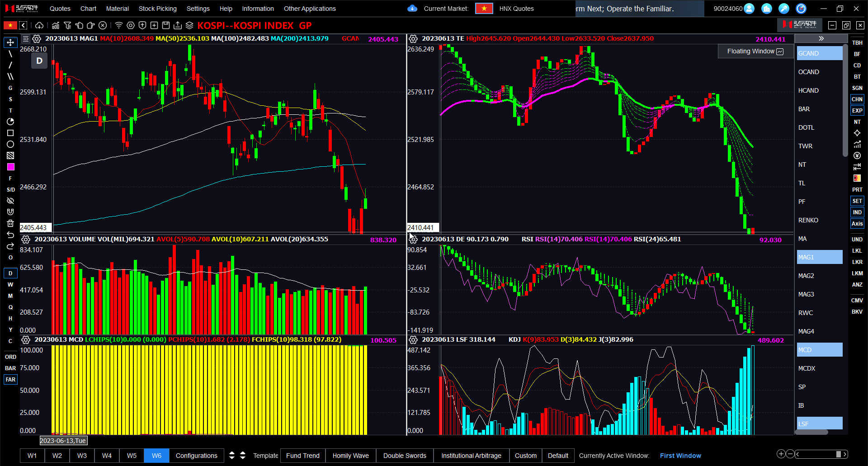Click the Configurations button

196,456
